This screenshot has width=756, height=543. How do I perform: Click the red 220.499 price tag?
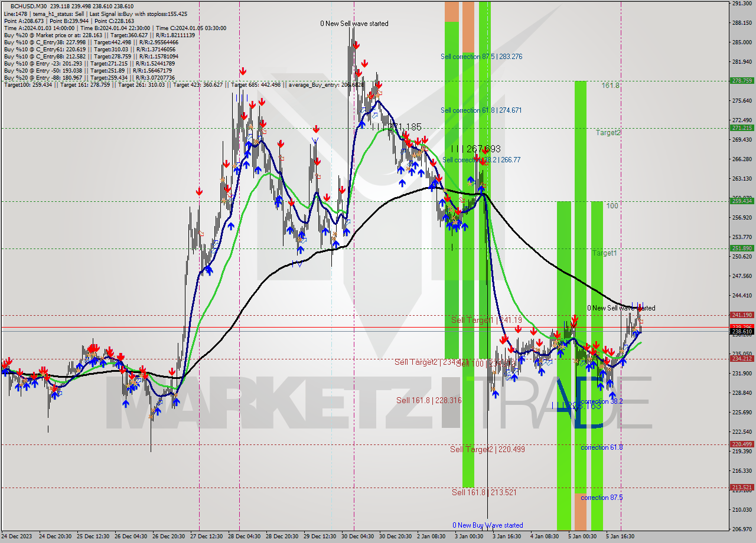(x=742, y=444)
